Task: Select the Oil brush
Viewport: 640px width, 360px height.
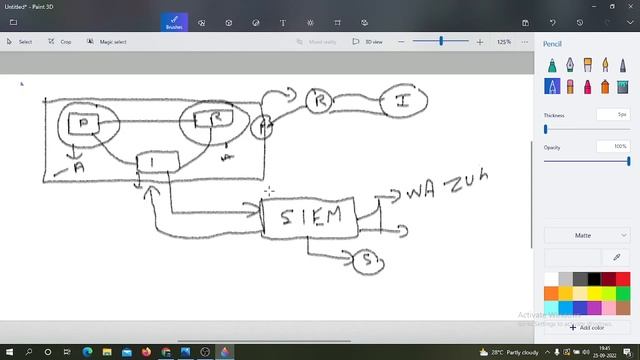Action: click(587, 65)
